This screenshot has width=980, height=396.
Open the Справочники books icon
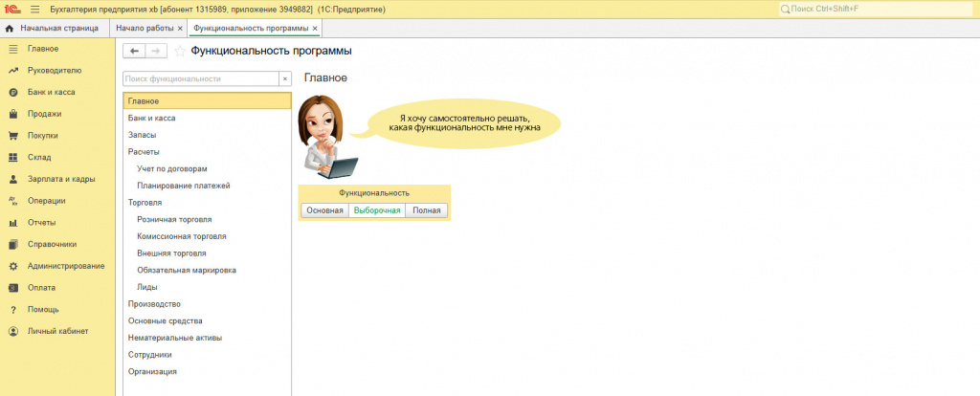coord(13,244)
